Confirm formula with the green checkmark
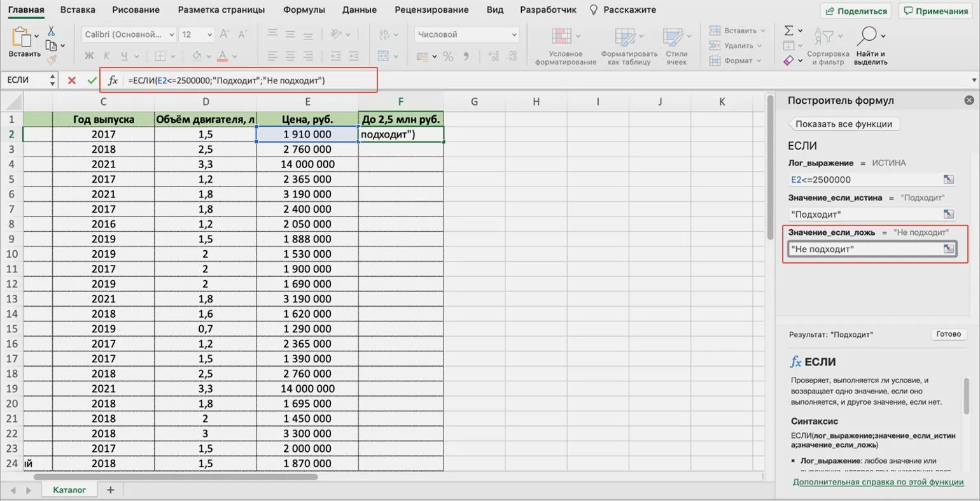This screenshot has height=501, width=980. [92, 80]
